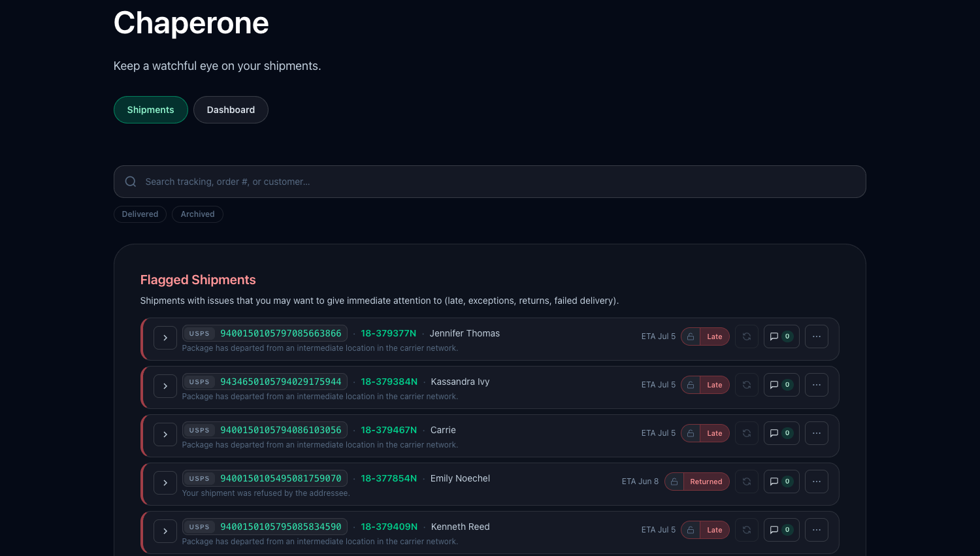Toggle the Delivered filter chip
The height and width of the screenshot is (556, 980).
point(140,214)
